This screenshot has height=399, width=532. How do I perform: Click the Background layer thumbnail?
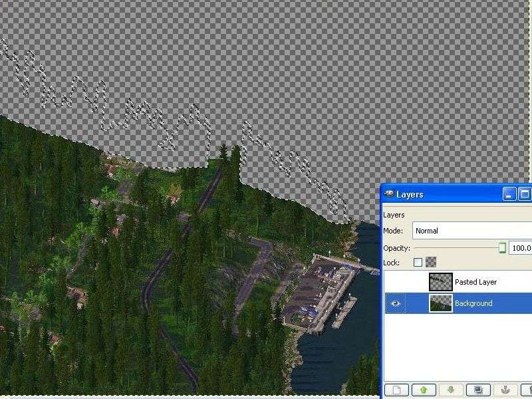(440, 303)
